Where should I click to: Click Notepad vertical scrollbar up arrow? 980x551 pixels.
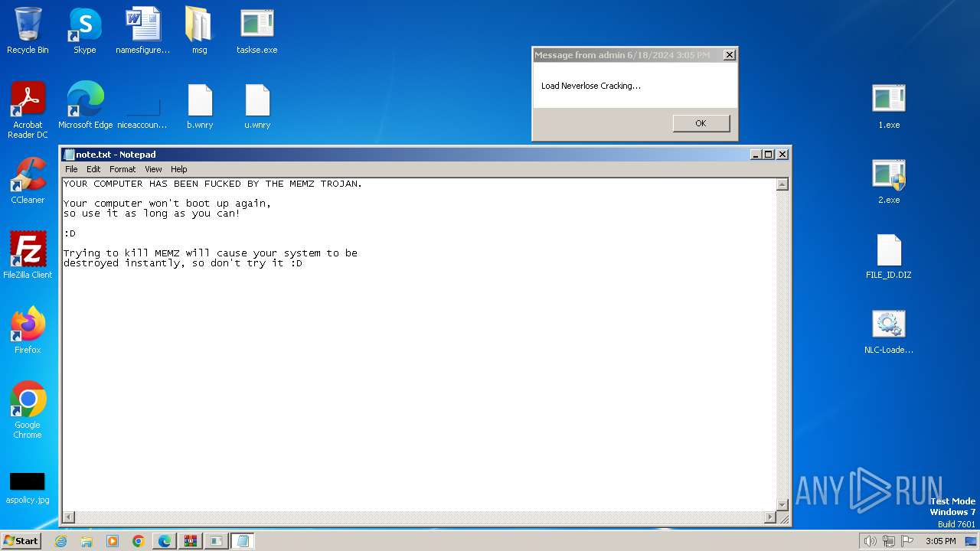pos(782,184)
